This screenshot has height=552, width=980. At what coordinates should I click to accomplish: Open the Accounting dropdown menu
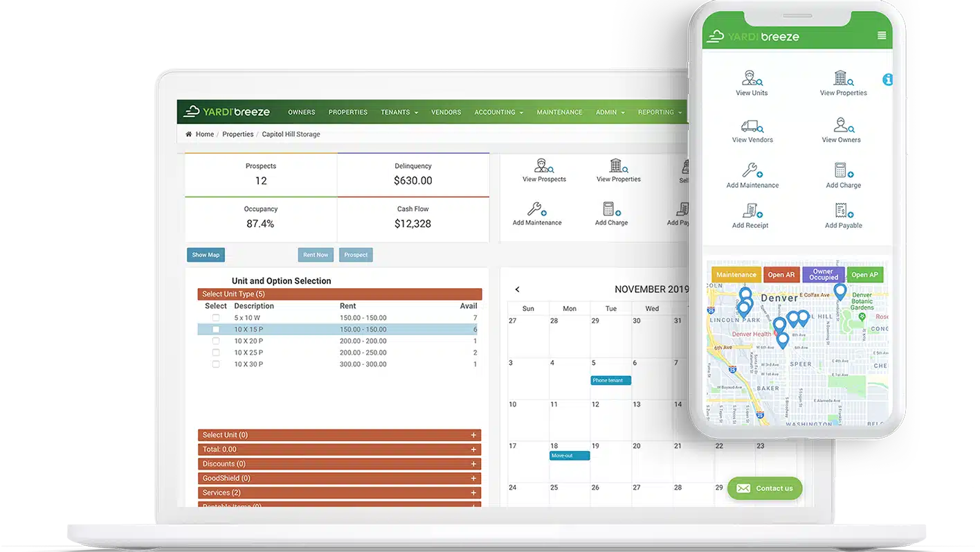tap(498, 112)
